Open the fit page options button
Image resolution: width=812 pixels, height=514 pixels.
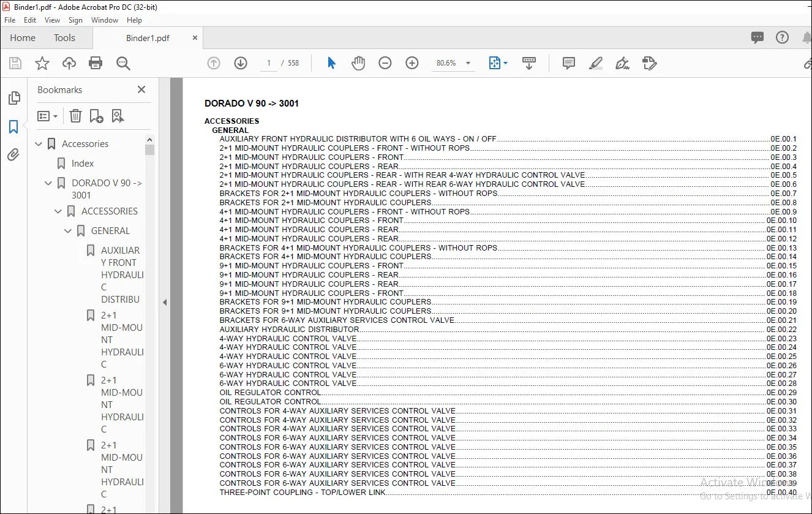pos(498,63)
